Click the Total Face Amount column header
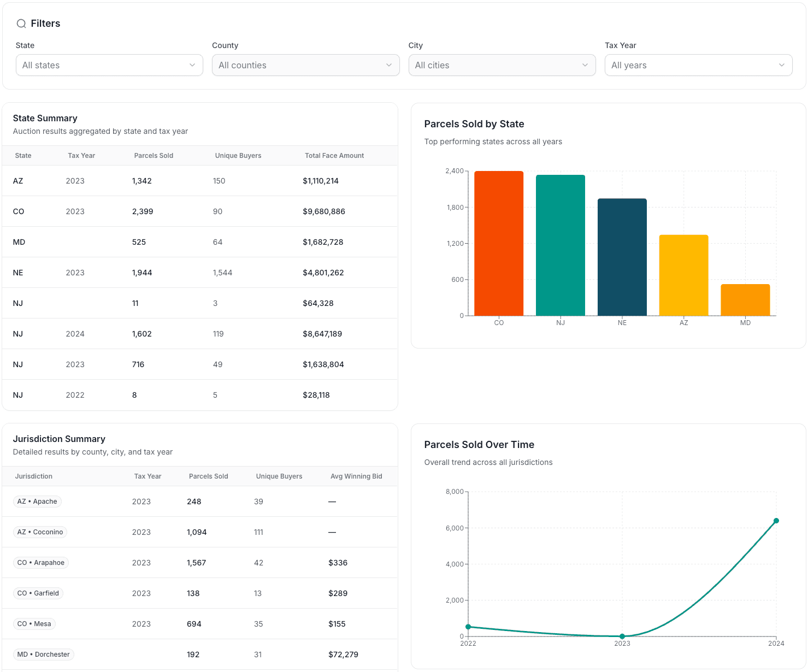The height and width of the screenshot is (672, 808). pos(334,156)
